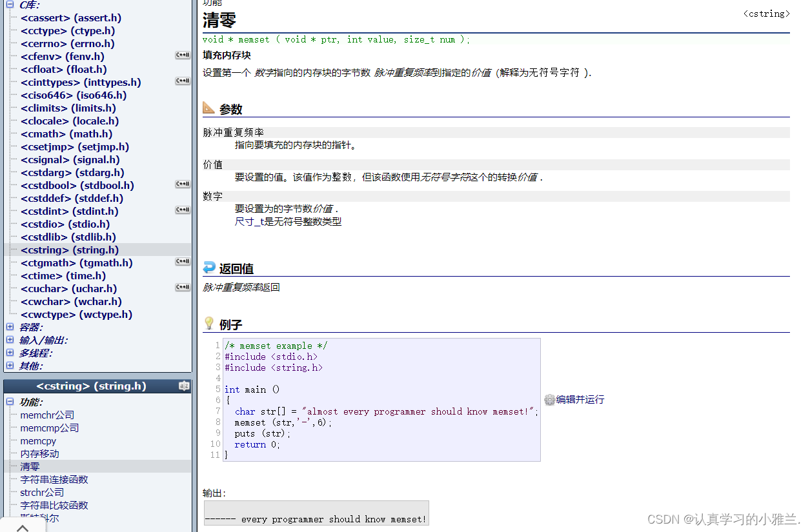The width and height of the screenshot is (810, 532).
Task: Click the lightbulb icon next to 例子
Action: point(208,323)
